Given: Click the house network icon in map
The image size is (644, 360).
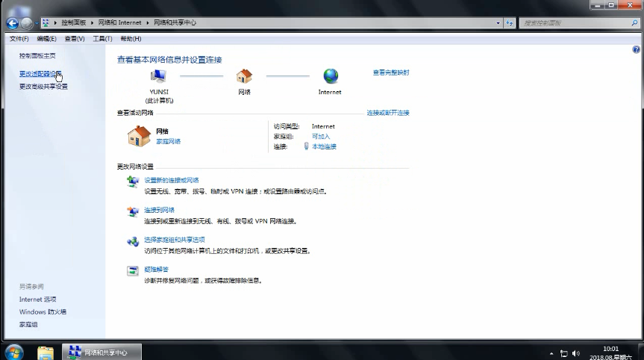Looking at the screenshot, I should click(x=244, y=76).
